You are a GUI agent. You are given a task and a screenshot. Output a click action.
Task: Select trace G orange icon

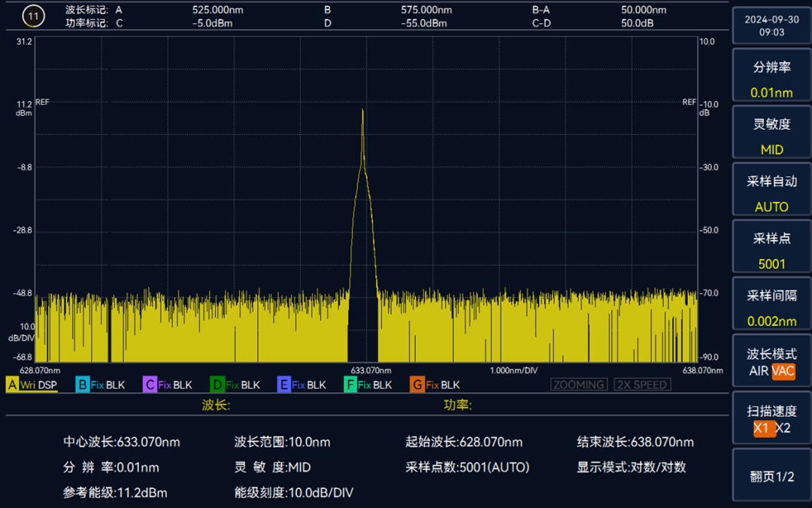pyautogui.click(x=417, y=385)
